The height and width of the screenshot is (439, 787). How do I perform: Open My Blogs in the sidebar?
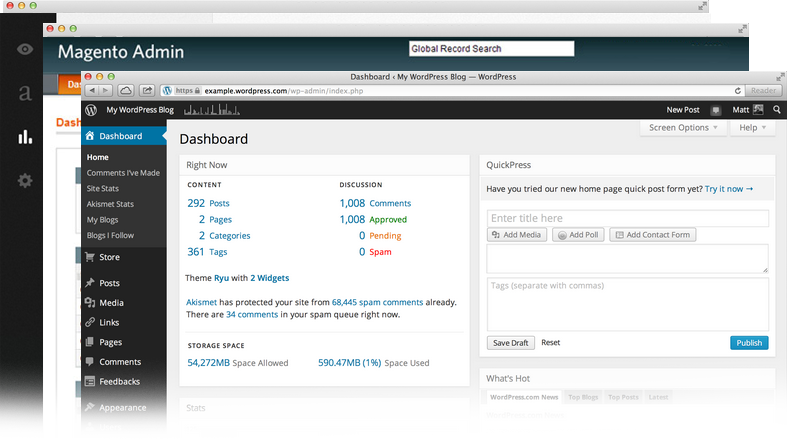click(102, 220)
